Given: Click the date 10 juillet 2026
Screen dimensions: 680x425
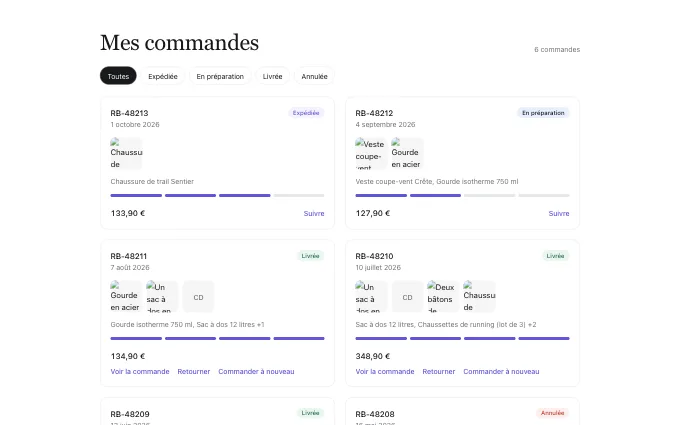Looking at the screenshot, I should click(378, 268).
